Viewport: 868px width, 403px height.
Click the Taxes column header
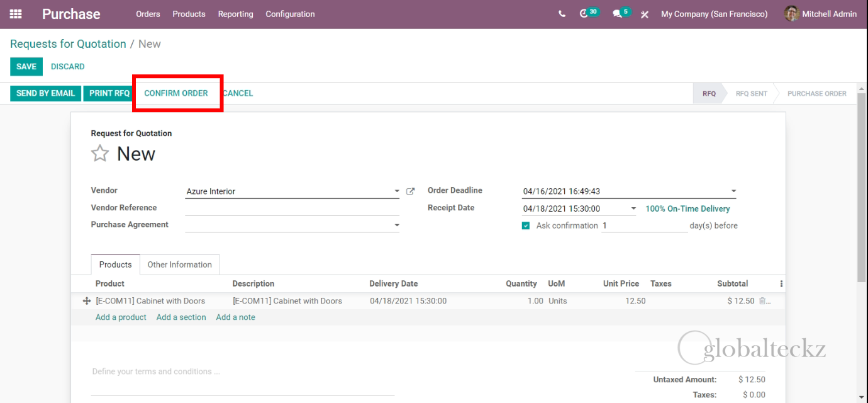pyautogui.click(x=661, y=284)
